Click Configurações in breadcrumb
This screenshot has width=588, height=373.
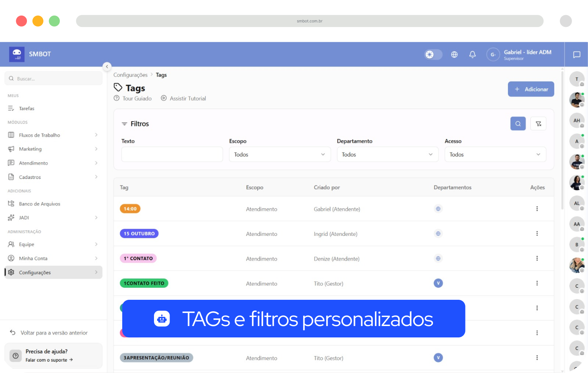click(131, 75)
